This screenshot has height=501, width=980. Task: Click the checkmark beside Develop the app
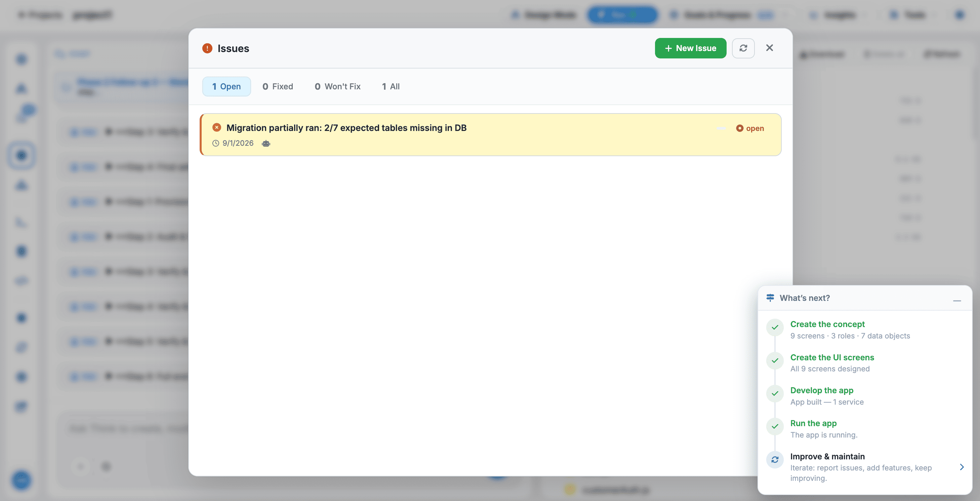775,394
